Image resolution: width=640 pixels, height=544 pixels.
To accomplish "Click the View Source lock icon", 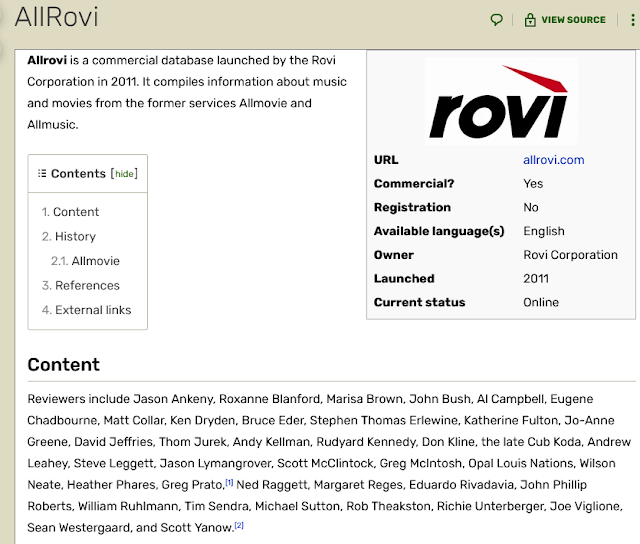I will tap(530, 20).
